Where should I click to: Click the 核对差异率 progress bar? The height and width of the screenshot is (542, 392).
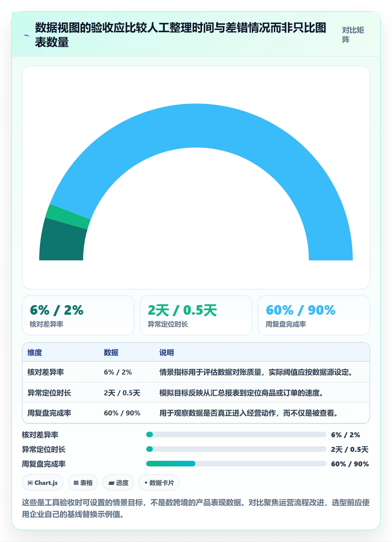coord(236,434)
